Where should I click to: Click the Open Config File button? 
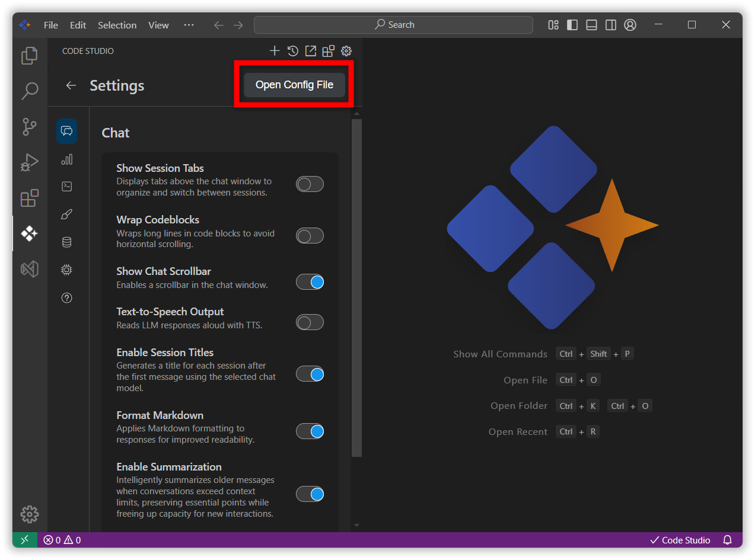[x=294, y=85]
